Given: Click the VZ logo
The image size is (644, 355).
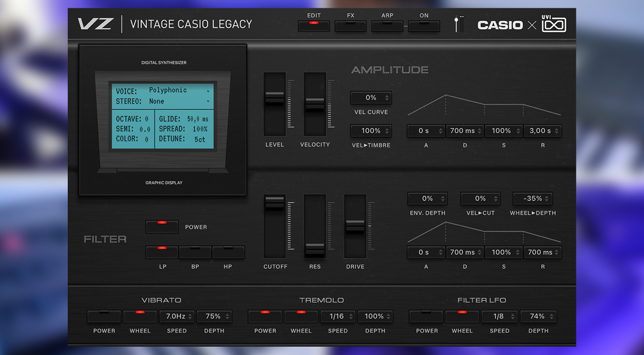Looking at the screenshot, I should (95, 24).
